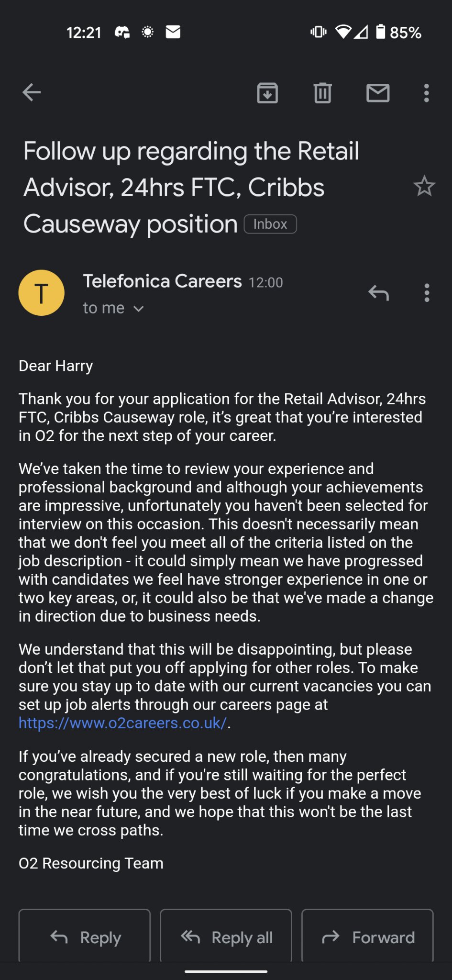Tap the Telefonica Careers sender name
Screen dimensions: 452x980
click(x=162, y=281)
